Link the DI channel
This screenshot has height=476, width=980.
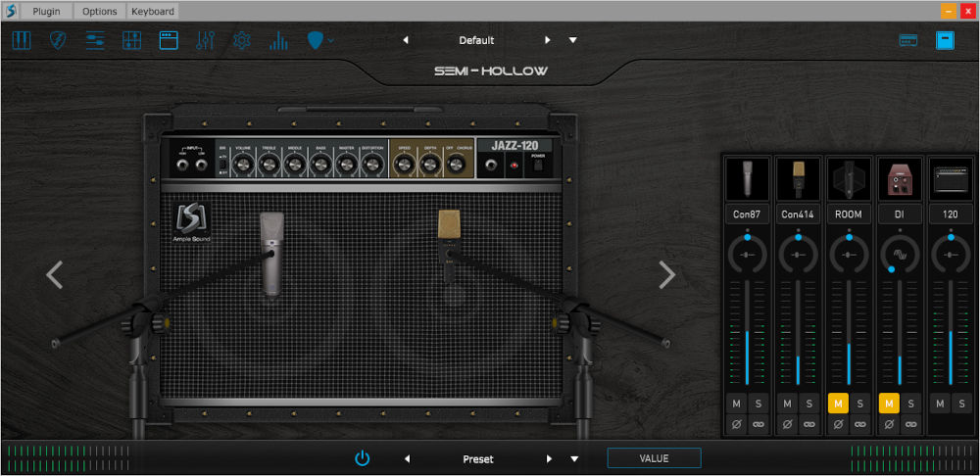[910, 424]
